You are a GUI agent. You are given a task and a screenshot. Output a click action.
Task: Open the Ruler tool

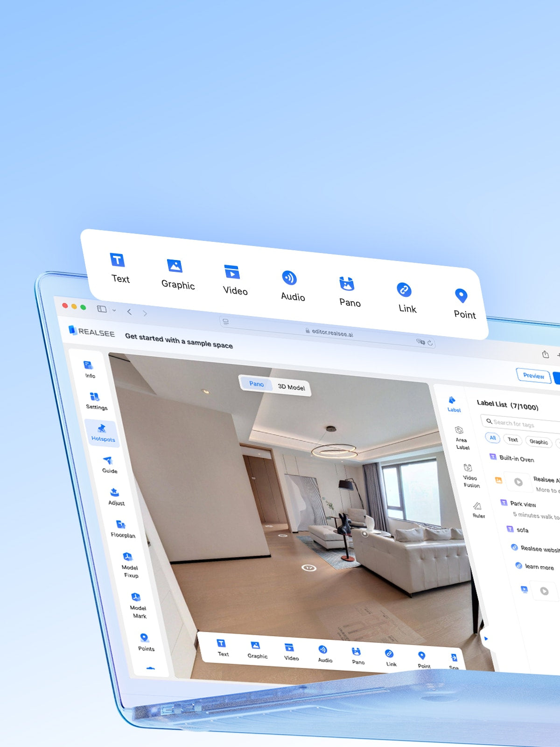(x=478, y=510)
